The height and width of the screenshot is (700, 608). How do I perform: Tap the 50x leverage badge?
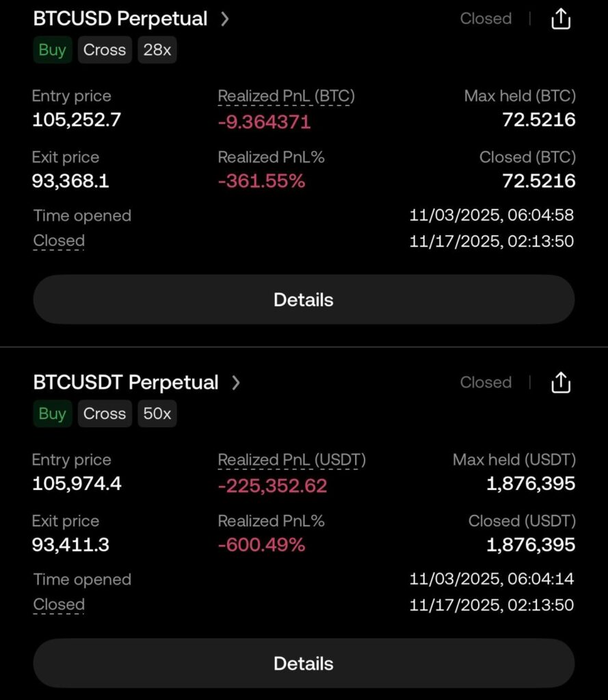pos(157,414)
